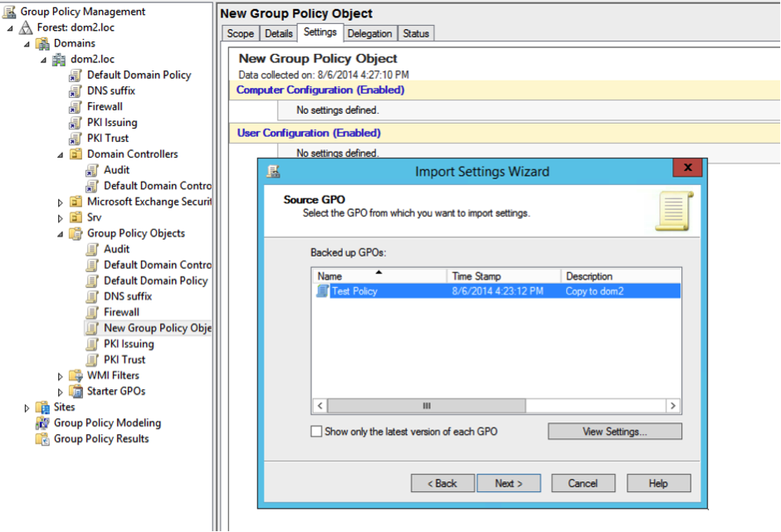Image resolution: width=781 pixels, height=532 pixels.
Task: Expand the Srv organizational unit
Action: coord(61,217)
